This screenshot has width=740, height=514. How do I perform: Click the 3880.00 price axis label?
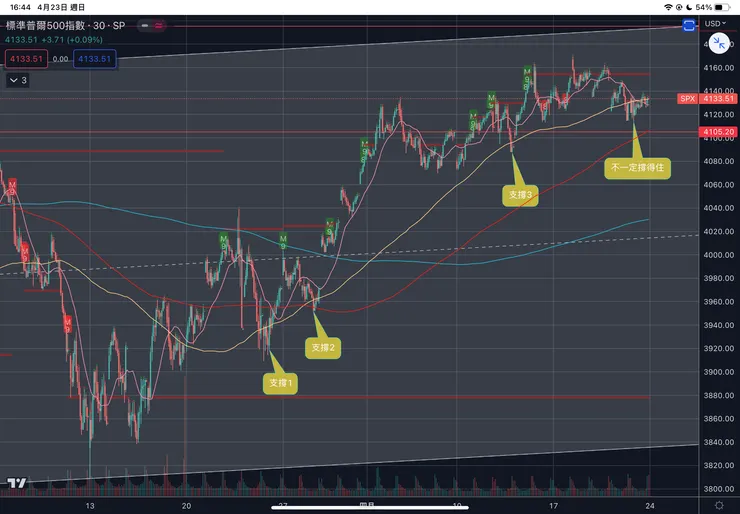[719, 396]
